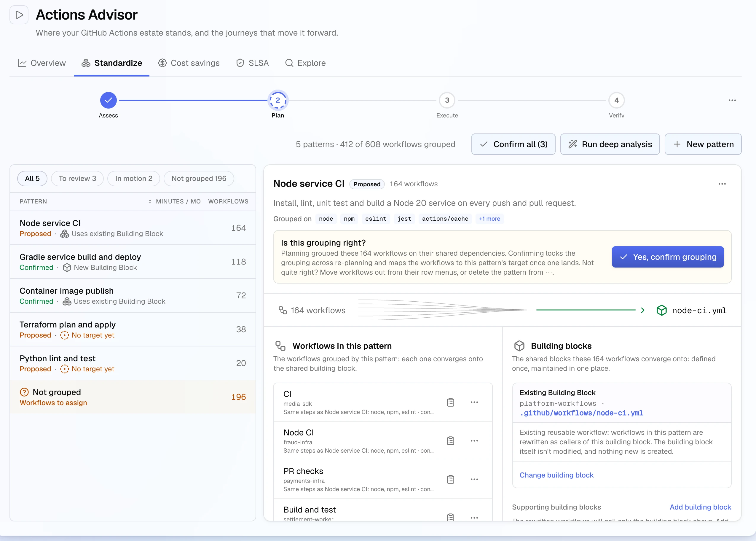Open Node service CI panel options menu

click(722, 184)
